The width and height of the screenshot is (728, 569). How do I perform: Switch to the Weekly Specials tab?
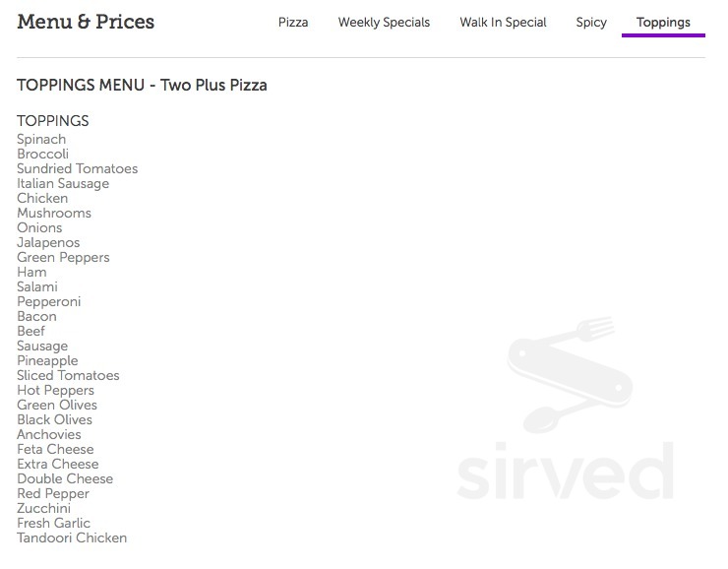(x=384, y=23)
